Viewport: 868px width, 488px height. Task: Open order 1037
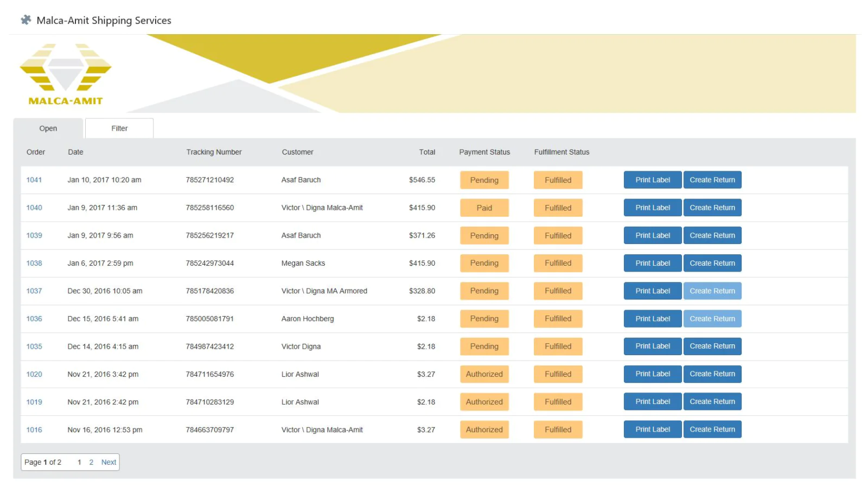pyautogui.click(x=34, y=291)
